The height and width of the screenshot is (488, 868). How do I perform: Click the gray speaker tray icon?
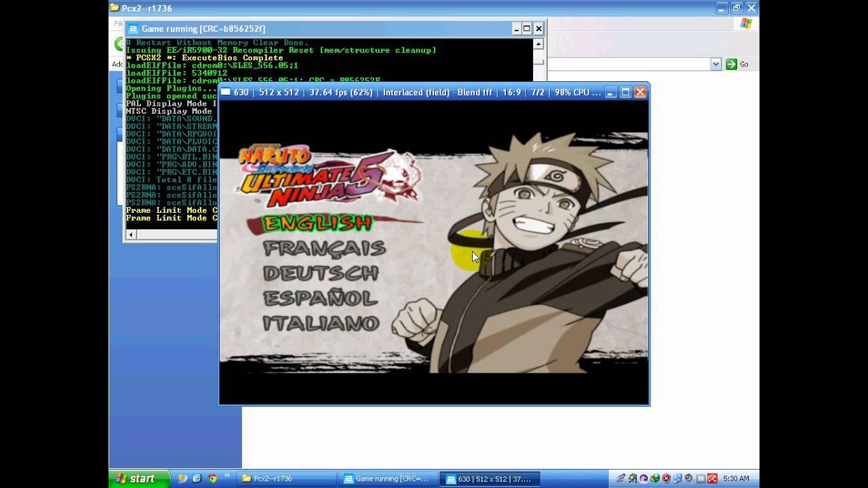click(x=689, y=478)
